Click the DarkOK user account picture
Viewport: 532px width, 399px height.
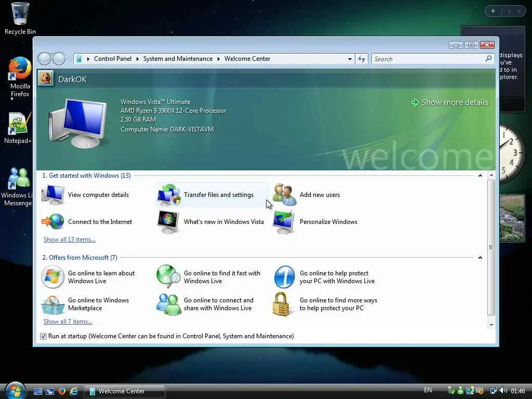(46, 78)
